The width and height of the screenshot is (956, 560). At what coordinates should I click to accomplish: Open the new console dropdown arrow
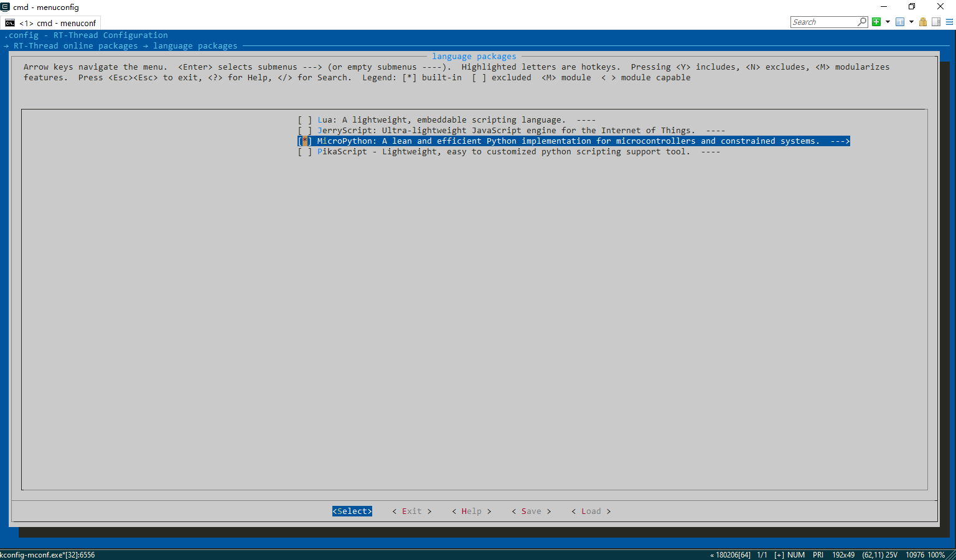[x=888, y=22]
